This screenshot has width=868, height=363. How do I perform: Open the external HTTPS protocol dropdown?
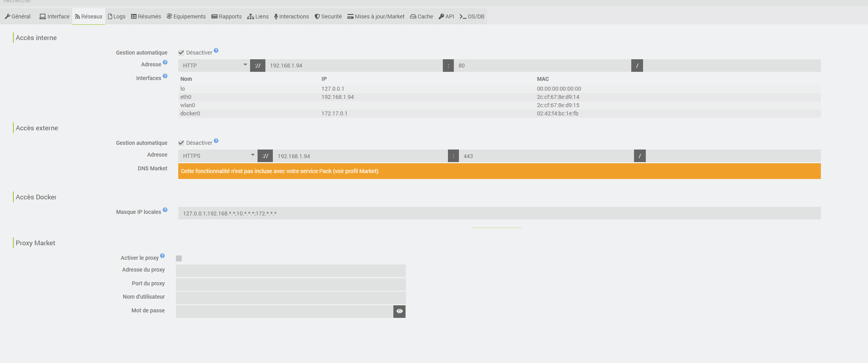pyautogui.click(x=218, y=156)
